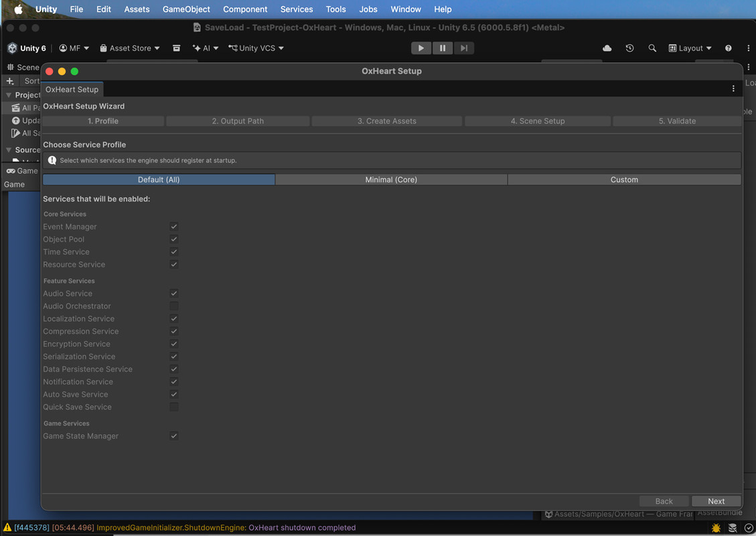Click the cache server icon in status bar
The width and height of the screenshot is (756, 536).
click(x=733, y=528)
